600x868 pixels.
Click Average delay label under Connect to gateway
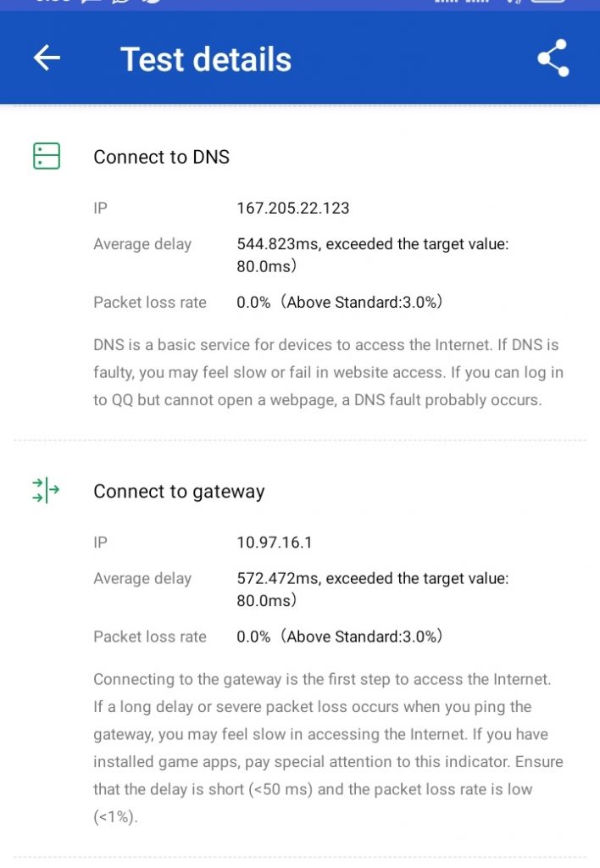coord(142,579)
